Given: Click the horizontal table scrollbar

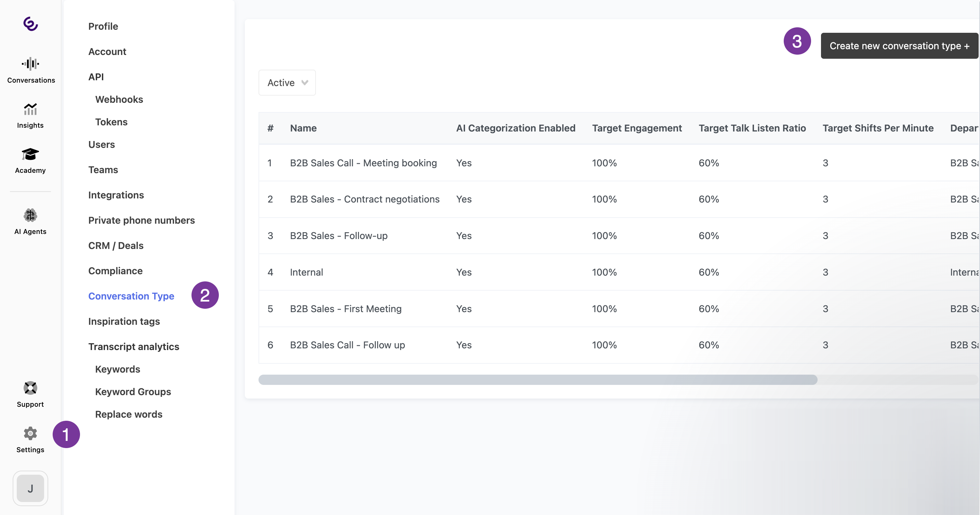Looking at the screenshot, I should tap(537, 380).
